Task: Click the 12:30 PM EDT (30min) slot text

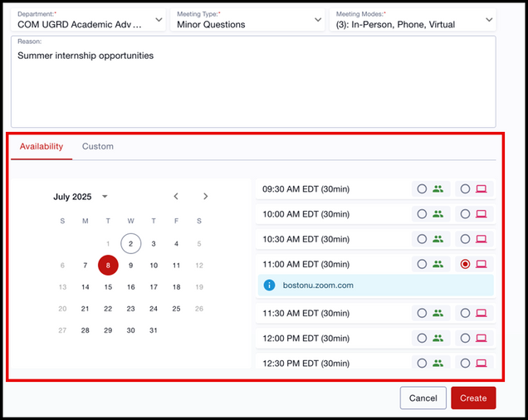Action: coord(306,364)
